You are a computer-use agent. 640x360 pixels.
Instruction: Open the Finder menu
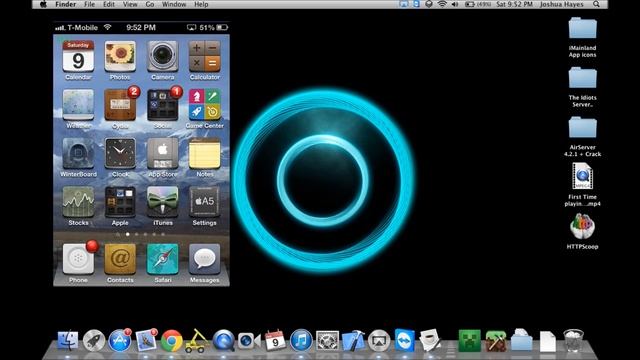pyautogui.click(x=66, y=4)
